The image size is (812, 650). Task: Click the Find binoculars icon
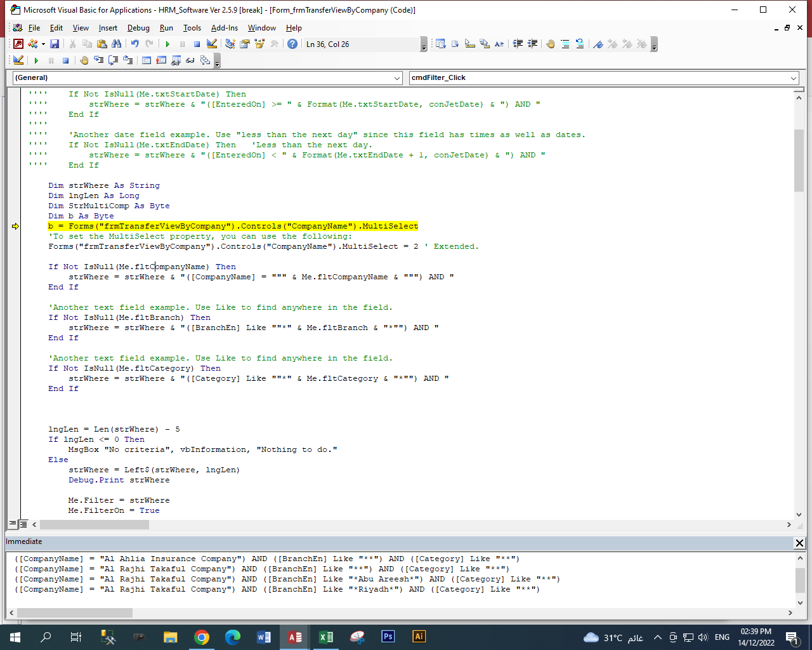tap(116, 44)
